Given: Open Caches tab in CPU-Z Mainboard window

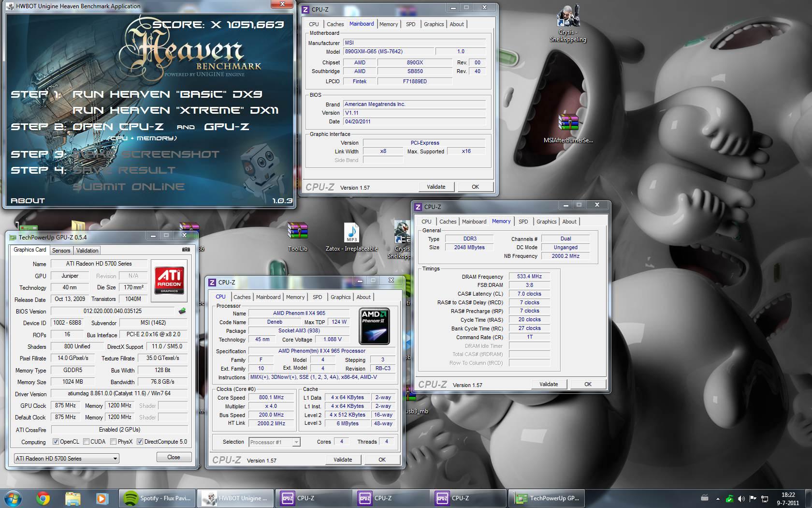Looking at the screenshot, I should [x=335, y=24].
